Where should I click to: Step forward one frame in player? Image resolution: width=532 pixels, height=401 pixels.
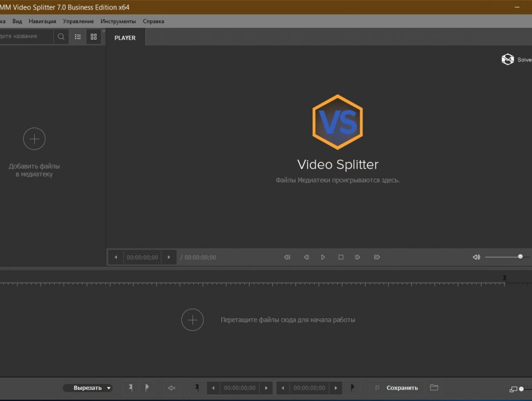coord(357,257)
